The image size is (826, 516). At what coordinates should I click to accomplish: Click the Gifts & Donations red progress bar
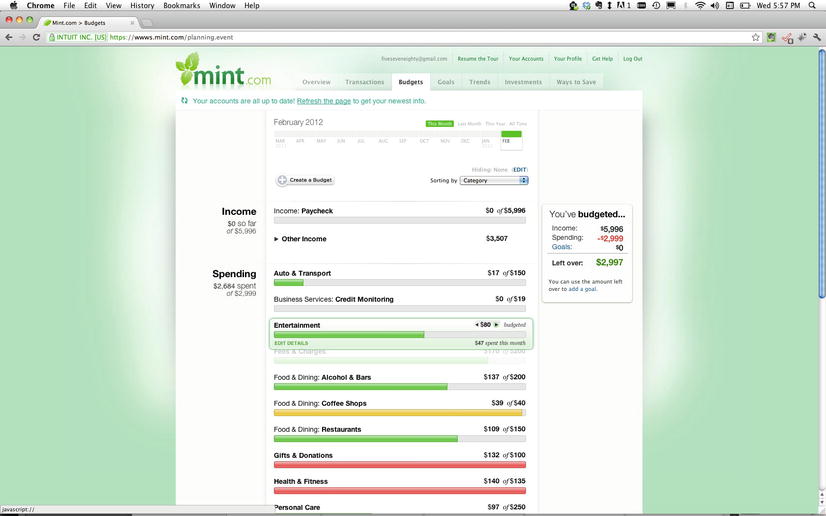(399, 464)
